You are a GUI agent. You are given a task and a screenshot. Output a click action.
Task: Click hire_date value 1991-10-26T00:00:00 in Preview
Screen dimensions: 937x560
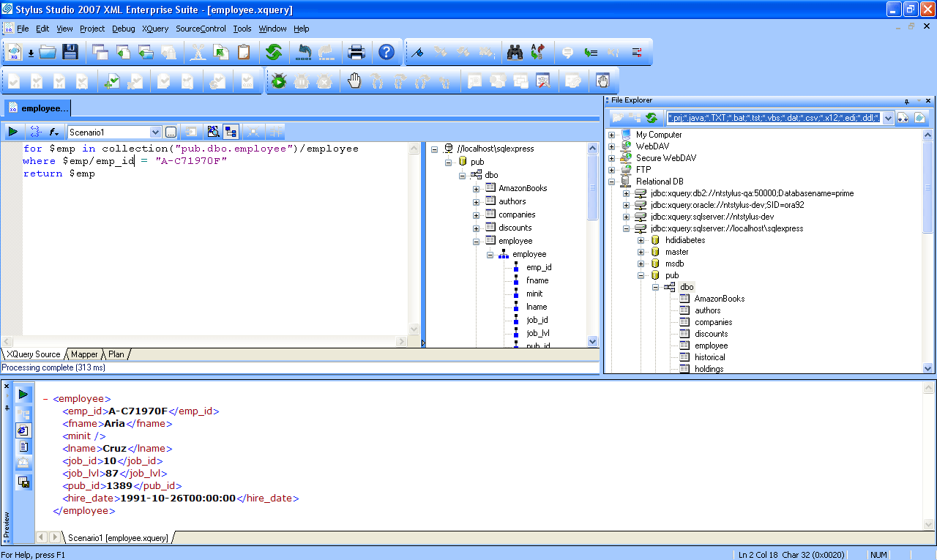click(178, 498)
